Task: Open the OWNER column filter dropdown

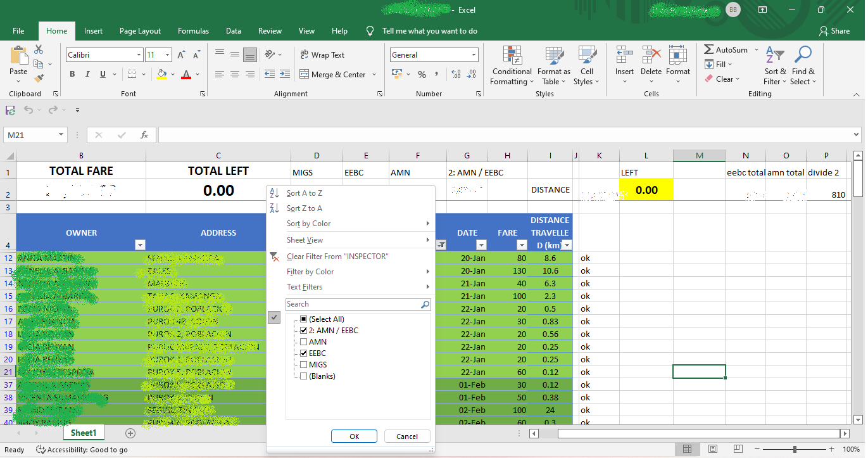Action: coord(141,245)
